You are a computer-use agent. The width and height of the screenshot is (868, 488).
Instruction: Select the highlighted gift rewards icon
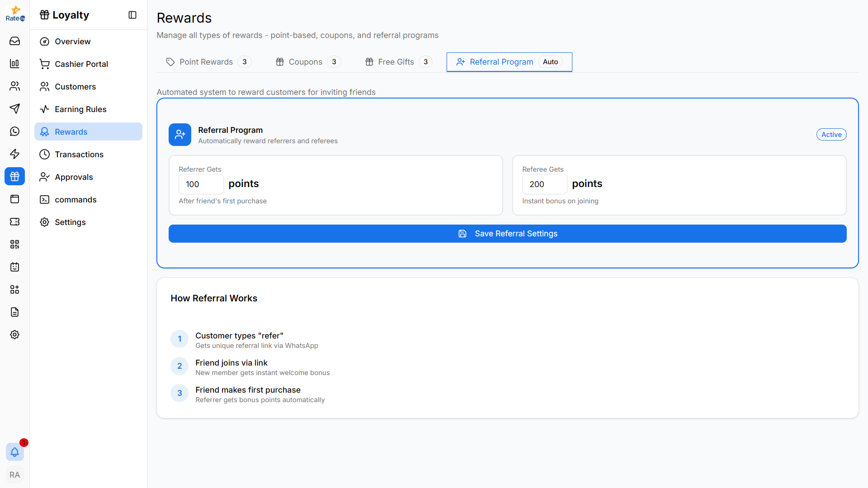click(14, 176)
